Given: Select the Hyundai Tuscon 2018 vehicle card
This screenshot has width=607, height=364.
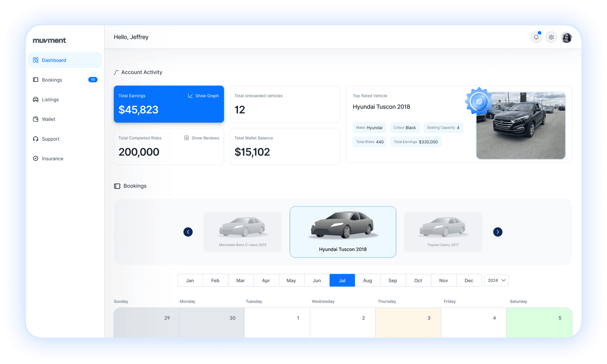Looking at the screenshot, I should click(343, 232).
